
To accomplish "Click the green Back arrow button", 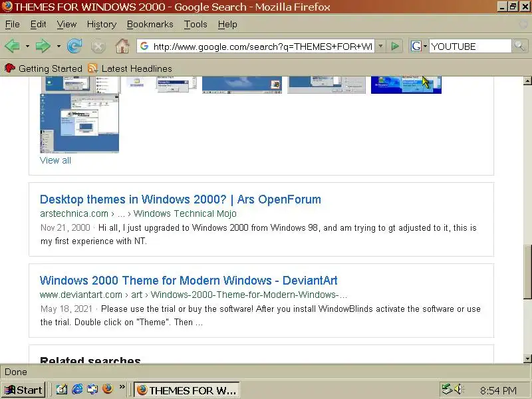I will click(12, 46).
